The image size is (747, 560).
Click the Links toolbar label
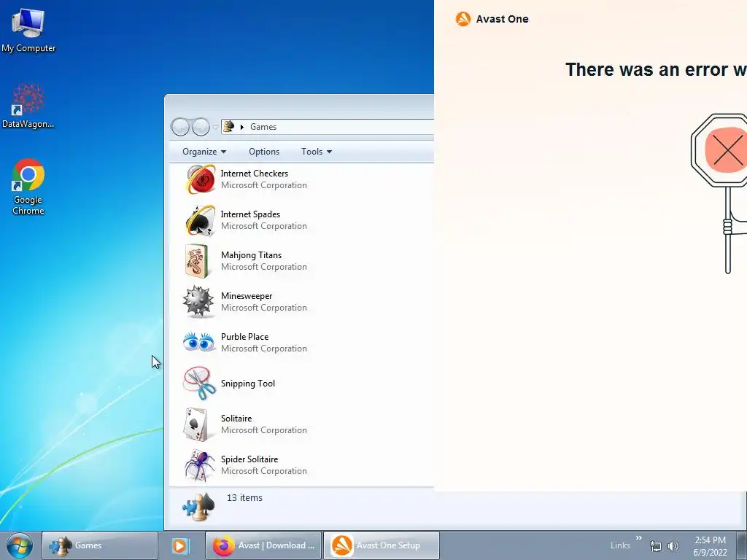pos(620,545)
